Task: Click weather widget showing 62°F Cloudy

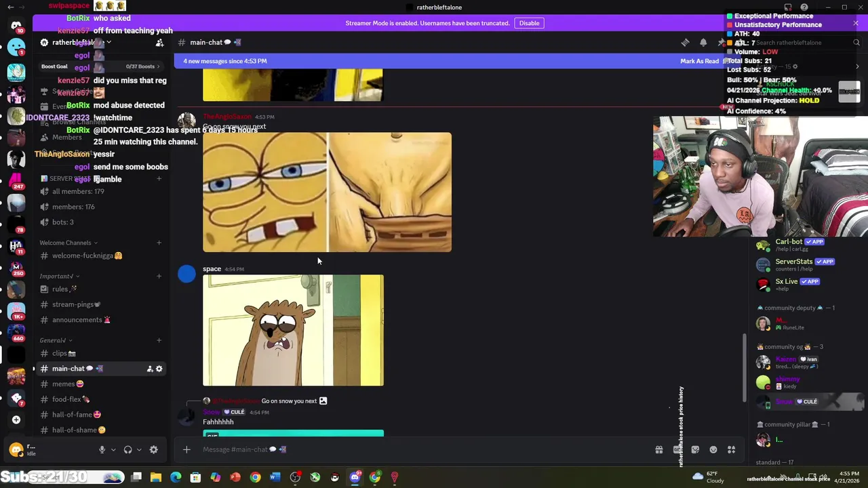Action: [708, 477]
